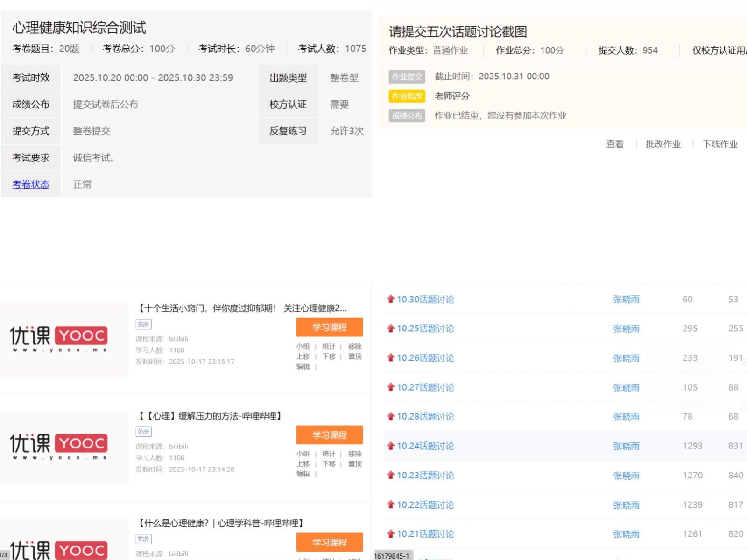This screenshot has height=560, width=747.
Task: Click the red pin arrow next to 10.24话题讨论
Action: (x=391, y=446)
